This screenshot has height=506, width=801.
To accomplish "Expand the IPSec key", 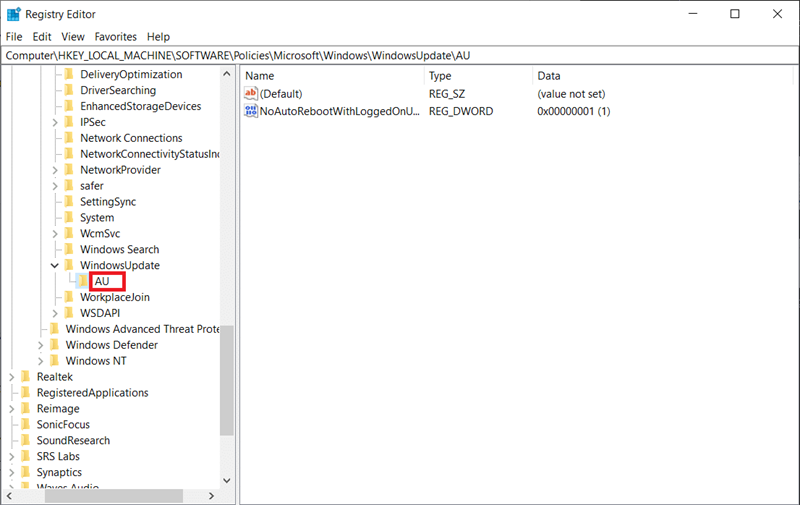I will point(55,122).
